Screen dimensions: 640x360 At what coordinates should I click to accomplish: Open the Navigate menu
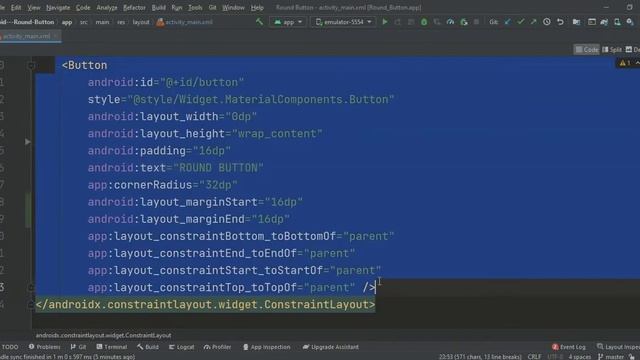click(x=58, y=7)
